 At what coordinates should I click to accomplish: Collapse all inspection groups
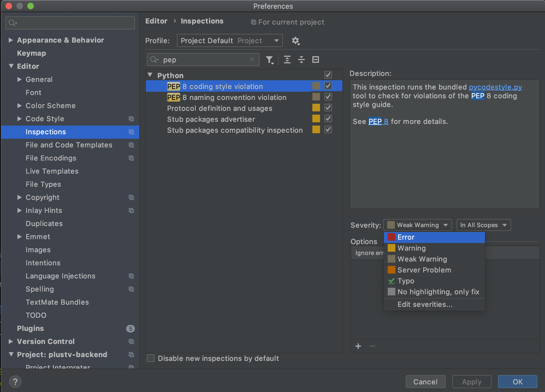click(x=301, y=60)
